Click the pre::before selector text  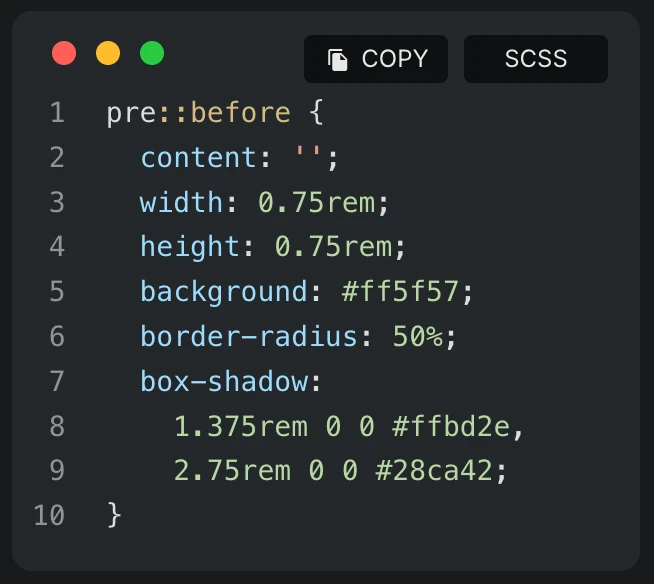[x=199, y=113]
